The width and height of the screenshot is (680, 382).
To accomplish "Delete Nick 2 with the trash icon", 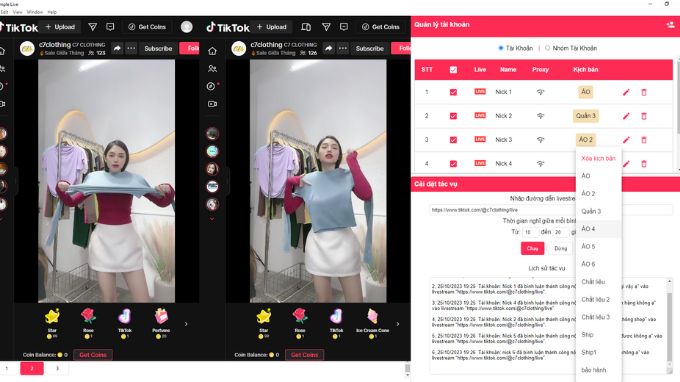I will pyautogui.click(x=644, y=116).
